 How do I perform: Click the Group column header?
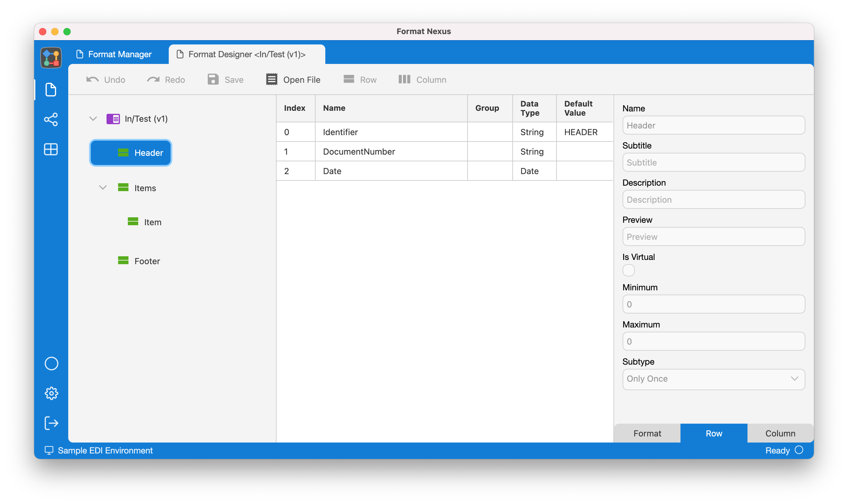490,108
